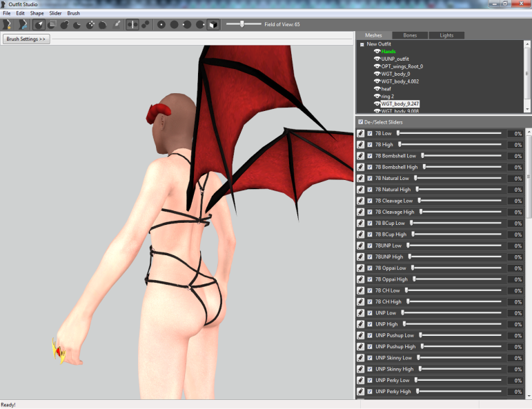Click edit pencil icon for 7B Natural High
Image resolution: width=532 pixels, height=409 pixels.
coord(361,190)
